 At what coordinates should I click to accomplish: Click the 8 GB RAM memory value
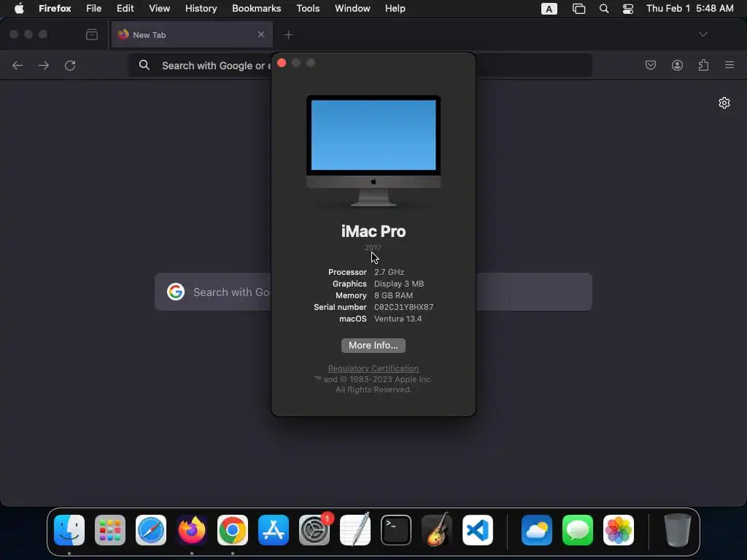(393, 296)
